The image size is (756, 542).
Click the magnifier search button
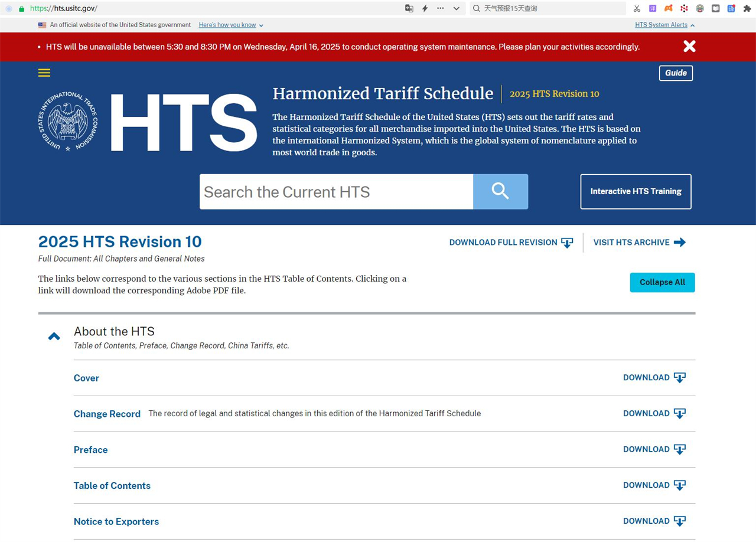coord(500,191)
